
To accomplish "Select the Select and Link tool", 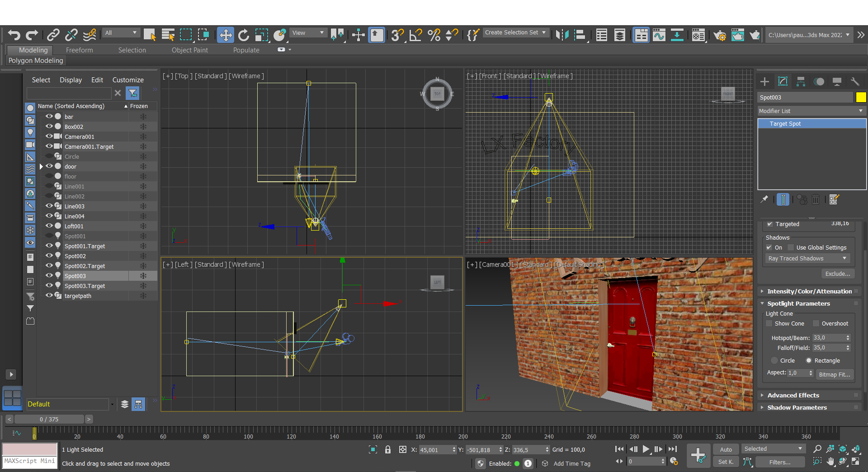I will tap(53, 35).
